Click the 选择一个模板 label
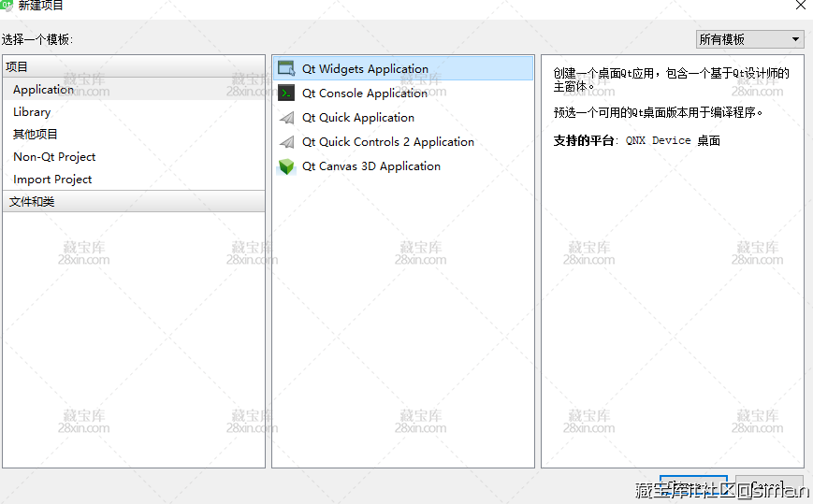The height and width of the screenshot is (504, 813). pos(37,39)
